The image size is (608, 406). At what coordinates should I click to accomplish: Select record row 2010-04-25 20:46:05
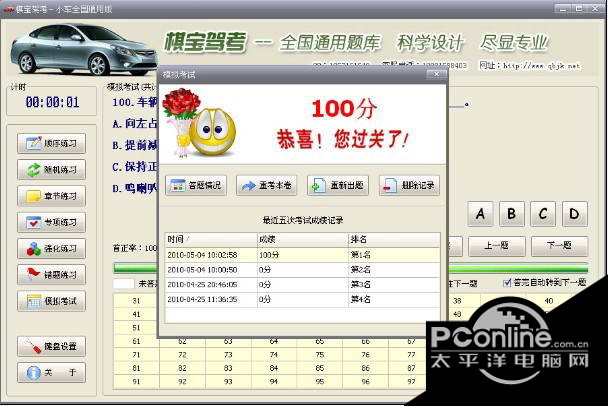point(303,285)
